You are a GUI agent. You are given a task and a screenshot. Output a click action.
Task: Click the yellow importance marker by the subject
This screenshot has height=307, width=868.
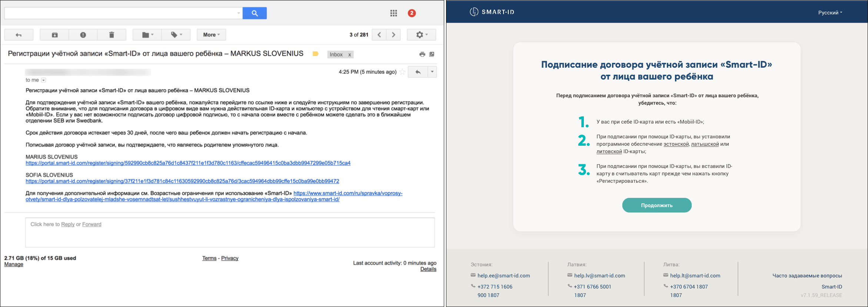(x=315, y=54)
